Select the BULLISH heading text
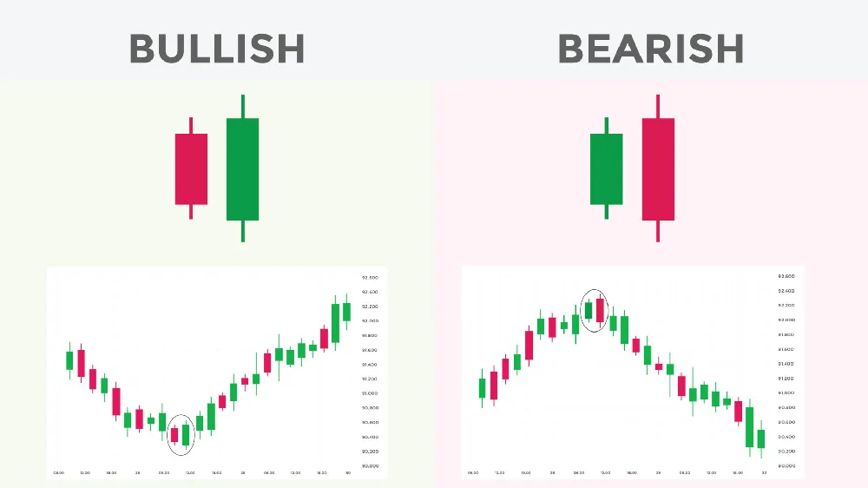 [217, 49]
